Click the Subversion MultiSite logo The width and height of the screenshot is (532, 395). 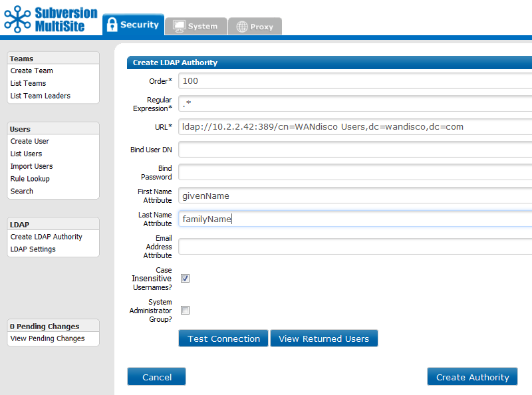coord(51,19)
